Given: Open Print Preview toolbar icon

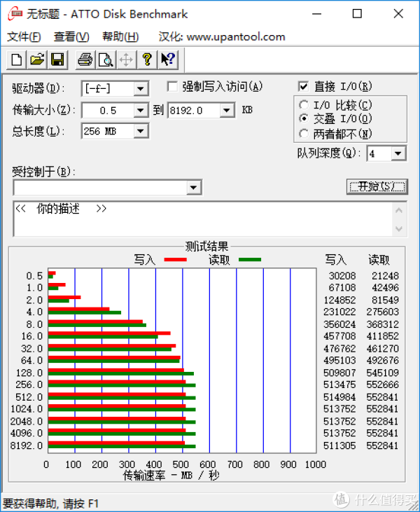Looking at the screenshot, I should pos(106,60).
